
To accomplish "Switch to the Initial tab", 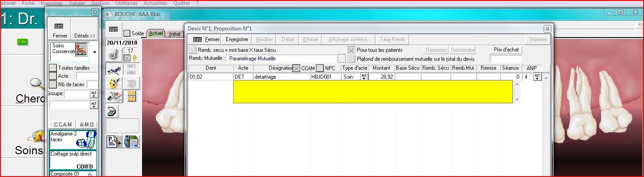I will [x=175, y=34].
